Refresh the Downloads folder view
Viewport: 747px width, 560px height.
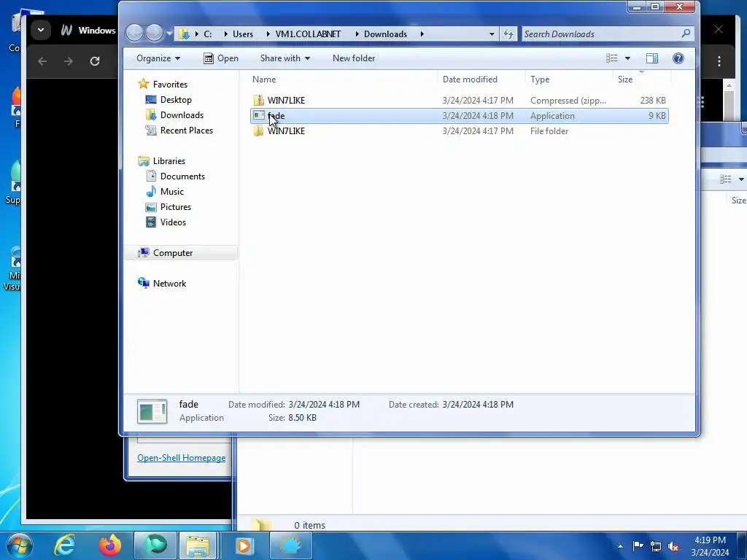pyautogui.click(x=508, y=34)
